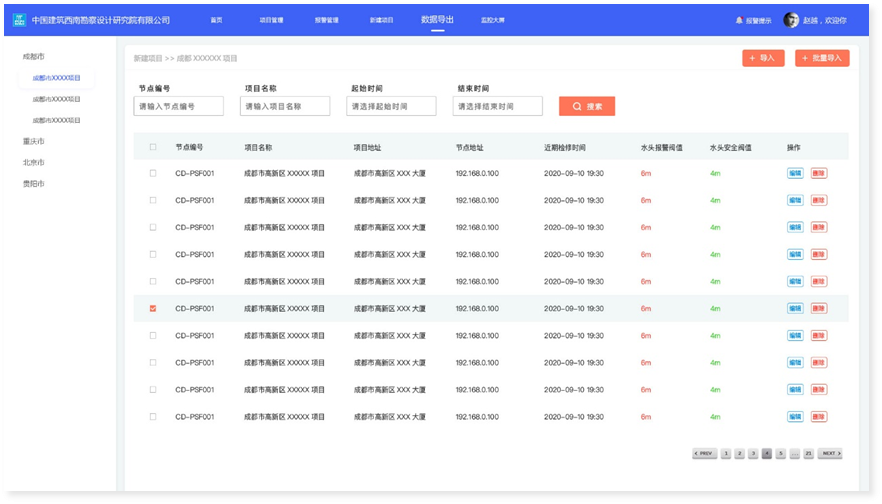
Task: Click the 节点编号 column header
Action: tap(189, 147)
